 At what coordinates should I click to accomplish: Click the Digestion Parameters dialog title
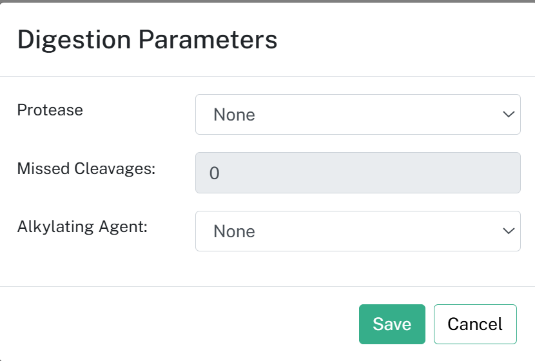[x=147, y=40]
